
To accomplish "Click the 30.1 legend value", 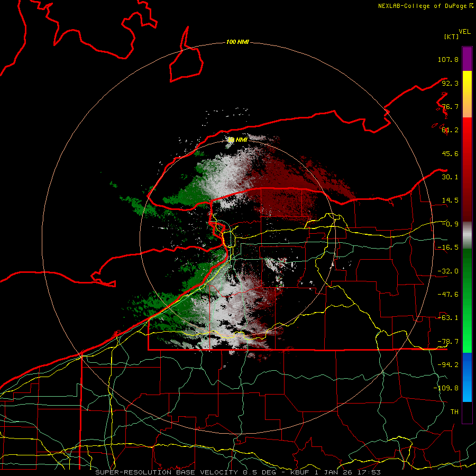I will (450, 177).
